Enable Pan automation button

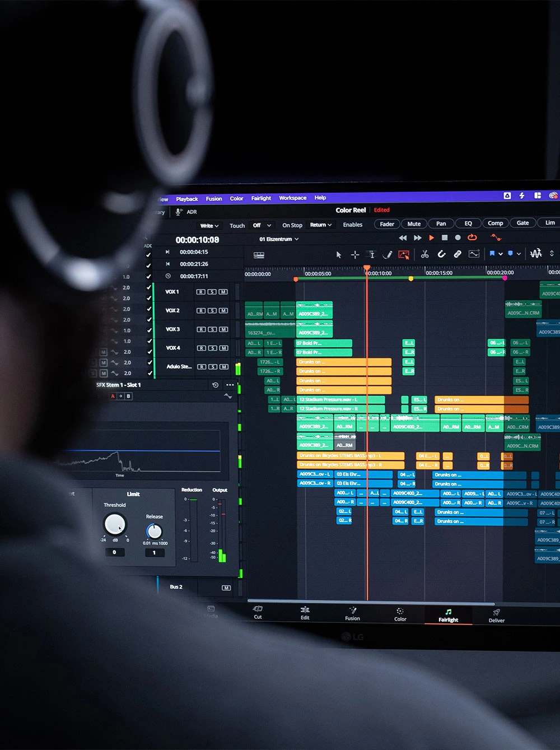click(x=441, y=223)
